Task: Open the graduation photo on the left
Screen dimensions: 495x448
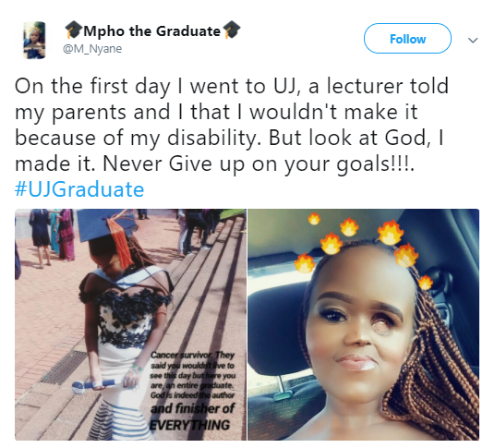Action: pyautogui.click(x=130, y=324)
